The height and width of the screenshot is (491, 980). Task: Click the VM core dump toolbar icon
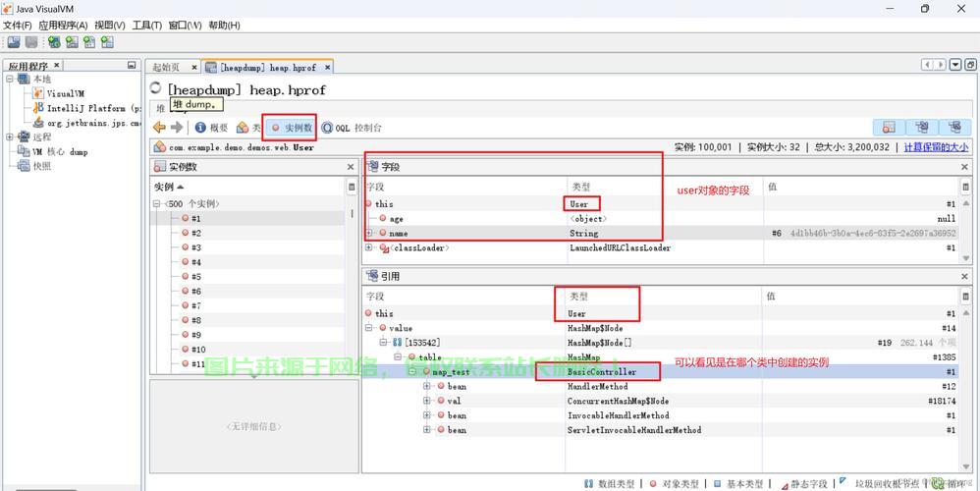coord(89,42)
